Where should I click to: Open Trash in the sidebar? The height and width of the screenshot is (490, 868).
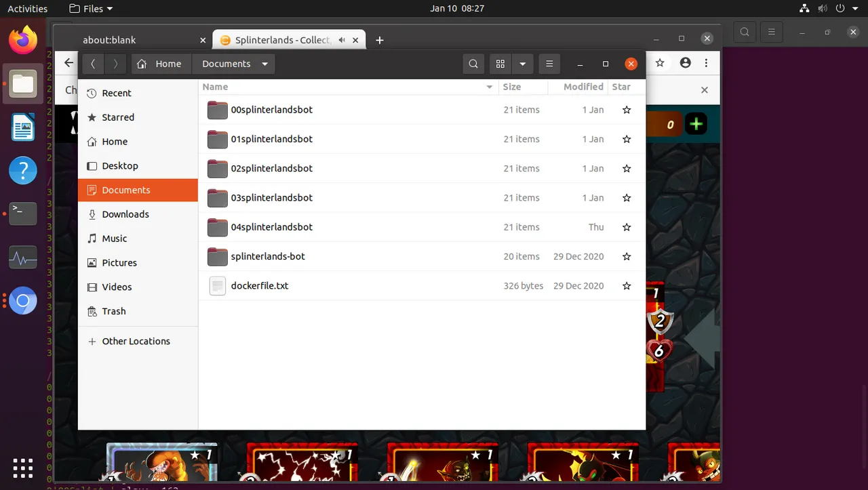[x=138, y=311]
